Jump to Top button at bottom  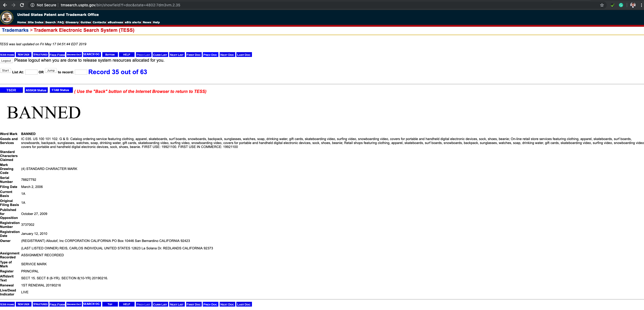[x=110, y=304]
